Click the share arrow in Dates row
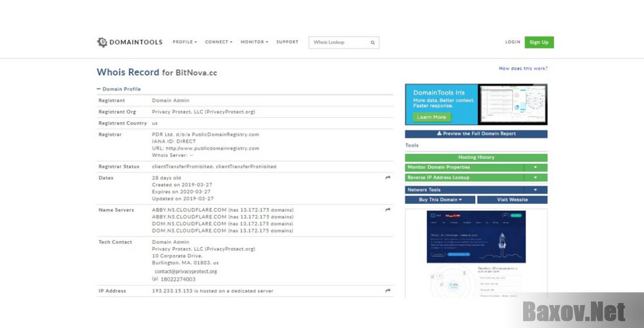644x328 pixels. (388, 178)
